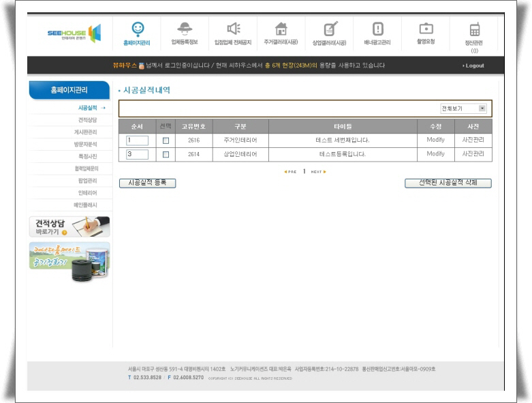Image resolution: width=532 pixels, height=403 pixels.
Task: Click the 선택된 시공실적 삭제 button
Action: point(448,183)
